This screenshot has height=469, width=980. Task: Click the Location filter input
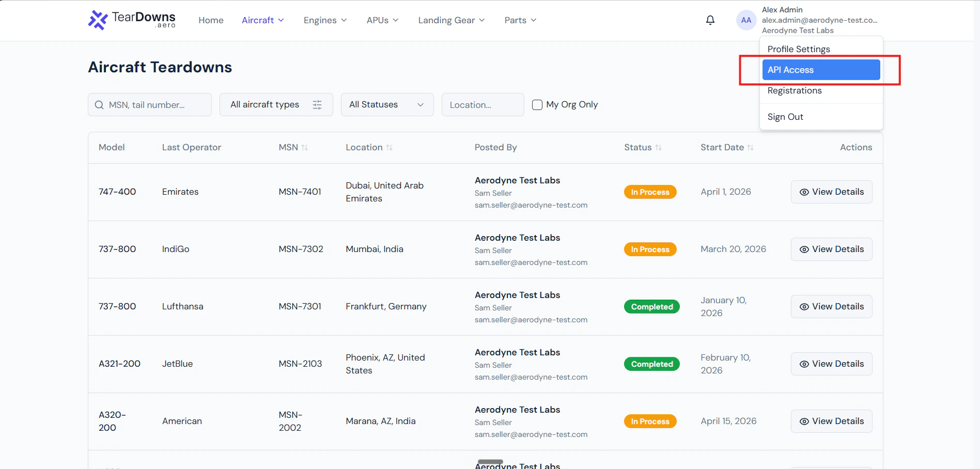(483, 105)
